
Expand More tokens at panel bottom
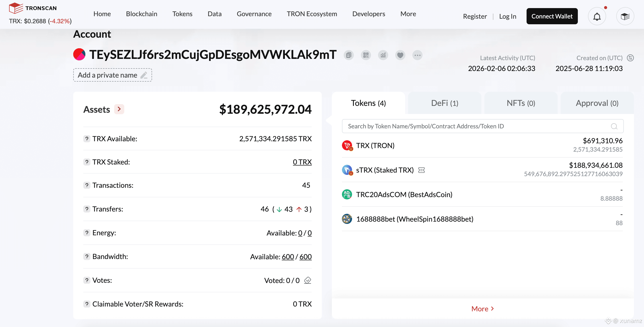pos(482,309)
